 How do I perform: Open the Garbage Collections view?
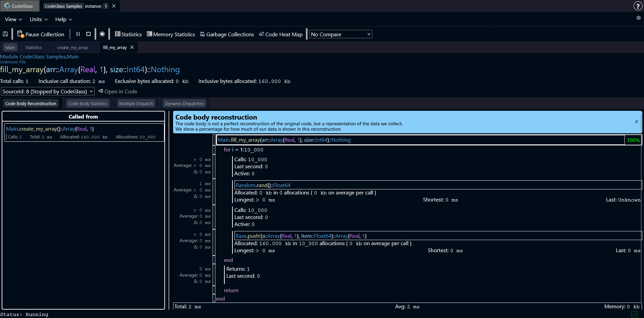pos(227,34)
